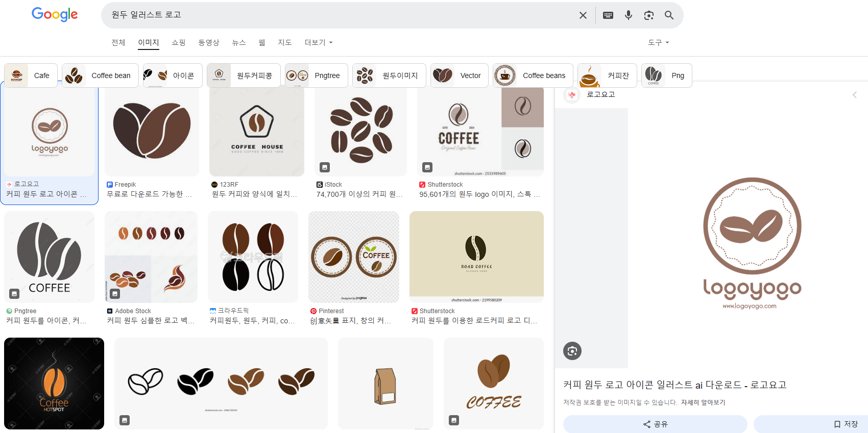Apply the 원두커피콩 filter chip
This screenshot has height=433, width=868.
(244, 75)
